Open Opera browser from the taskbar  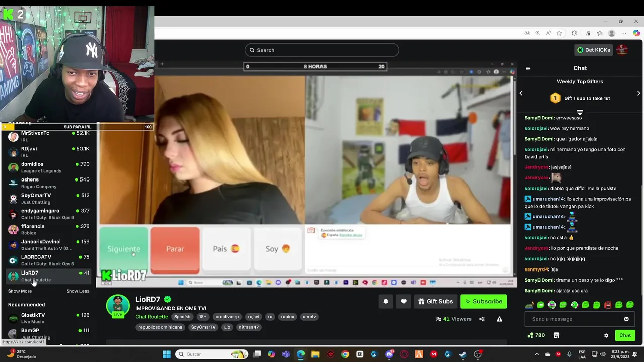(404, 354)
